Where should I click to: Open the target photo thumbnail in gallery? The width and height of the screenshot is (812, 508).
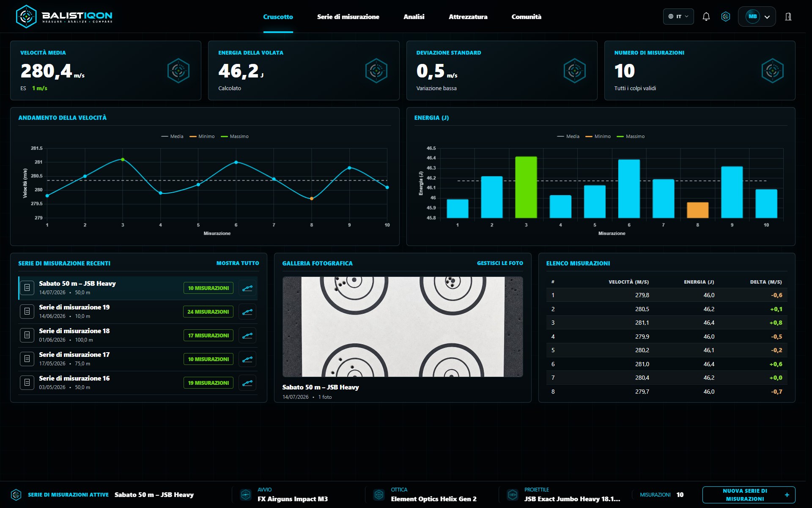click(x=403, y=327)
